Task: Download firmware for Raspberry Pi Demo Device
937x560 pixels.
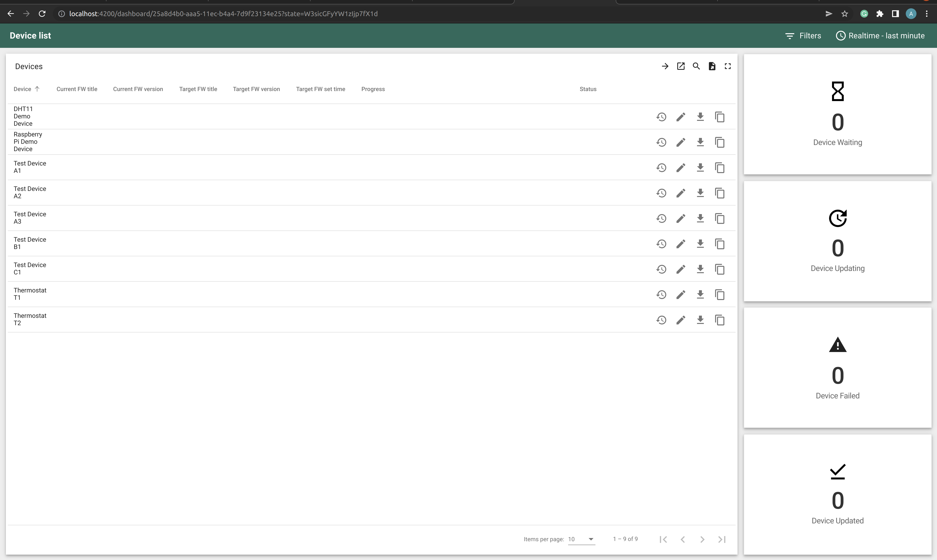Action: pyautogui.click(x=700, y=142)
